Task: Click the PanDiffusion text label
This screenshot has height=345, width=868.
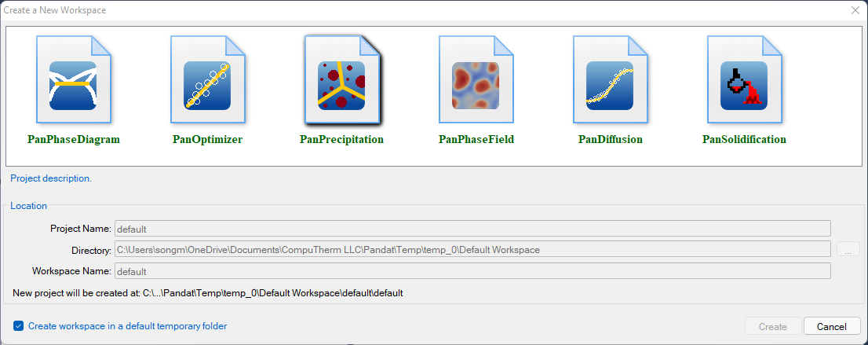Action: coord(610,140)
